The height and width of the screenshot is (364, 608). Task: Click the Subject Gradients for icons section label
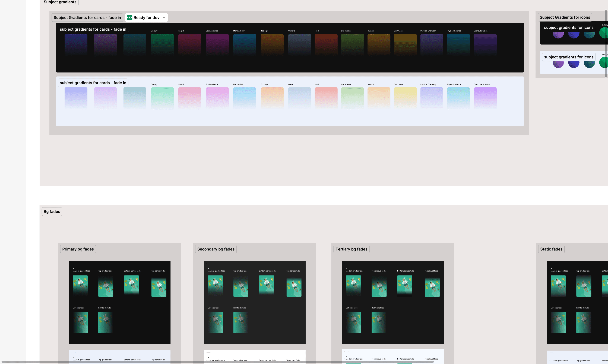tap(565, 17)
